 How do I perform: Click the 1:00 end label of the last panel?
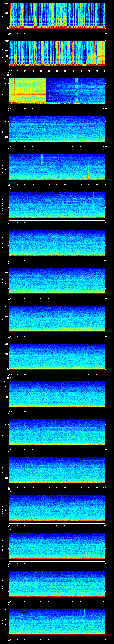105,639
